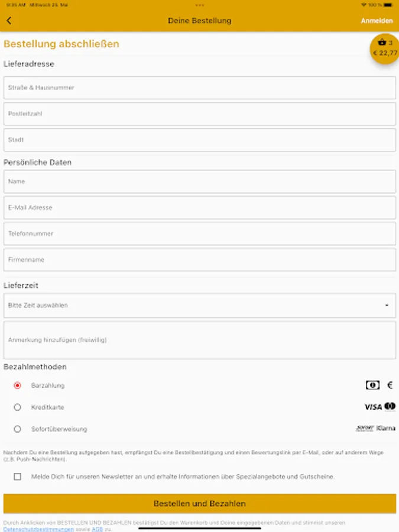Select Sofortüberweisung payment radio button
Screen dimensions: 399x532
point(17,429)
